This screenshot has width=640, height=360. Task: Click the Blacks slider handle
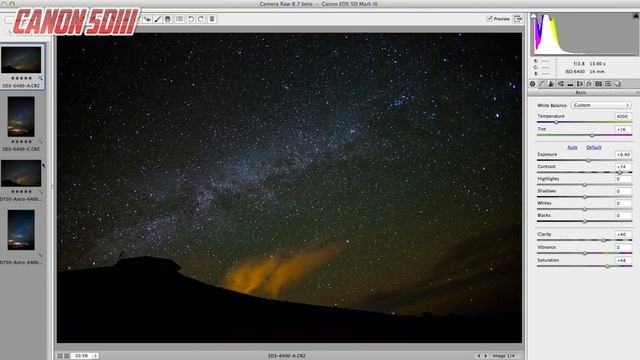(584, 221)
